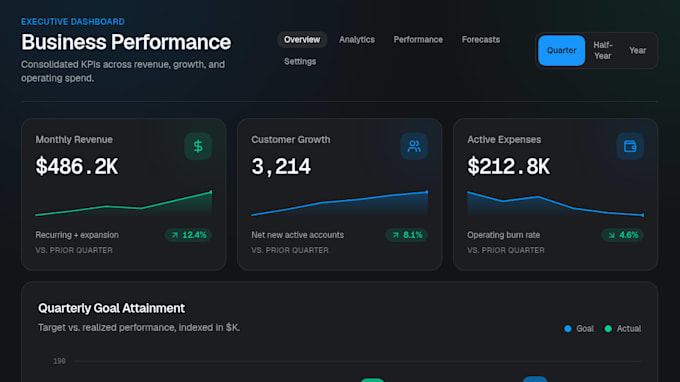Toggle the Actual legend series

click(x=623, y=329)
